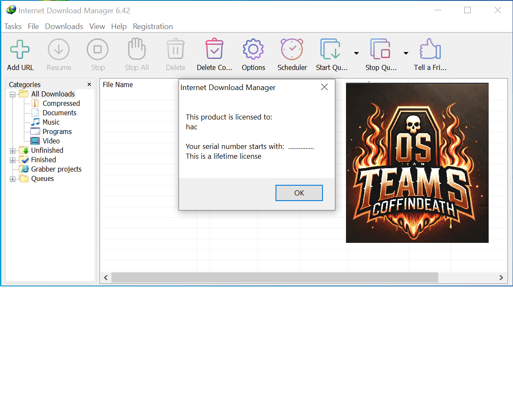The image size is (513, 420).
Task: Click the Stop Queue icon
Action: pyautogui.click(x=381, y=49)
